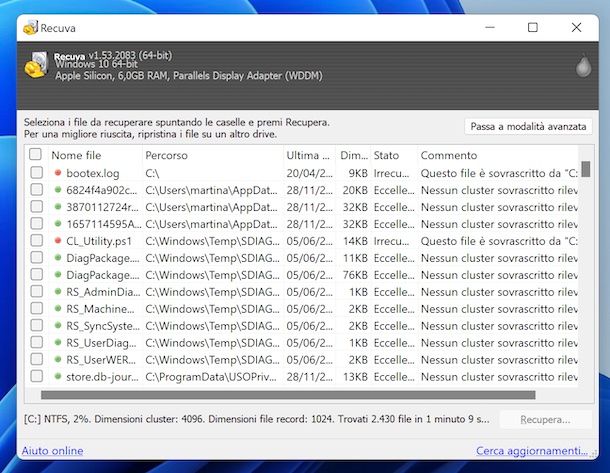
Task: Click the 20/04/2... date cell
Action: (x=310, y=173)
